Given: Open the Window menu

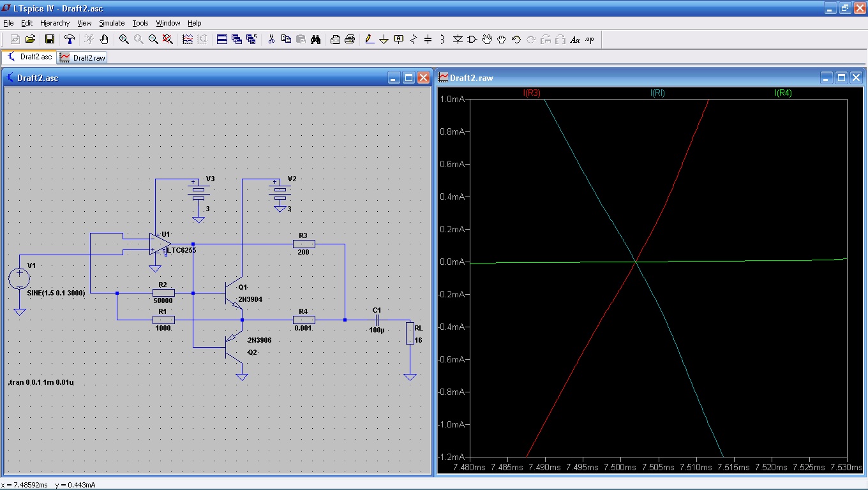Looking at the screenshot, I should [x=168, y=23].
